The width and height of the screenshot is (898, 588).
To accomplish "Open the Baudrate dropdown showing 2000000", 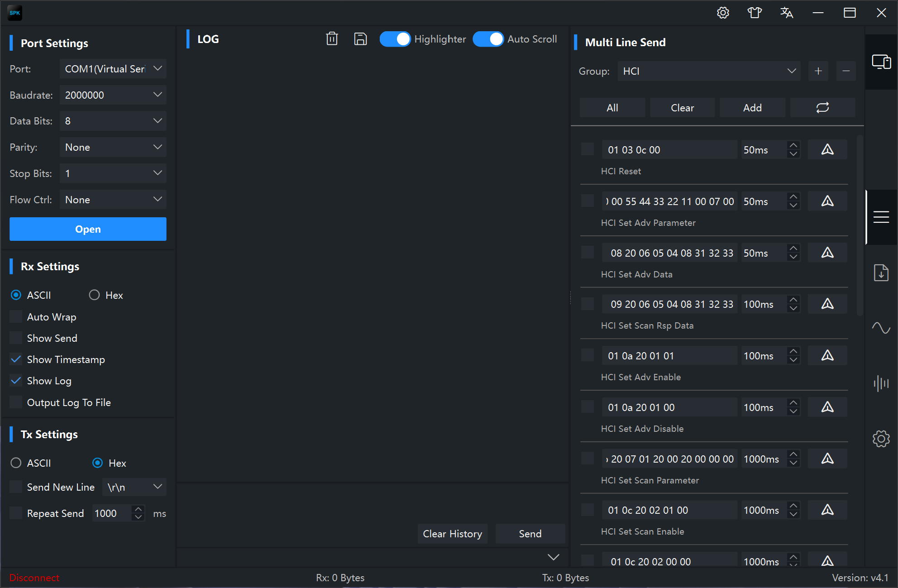I will (113, 95).
